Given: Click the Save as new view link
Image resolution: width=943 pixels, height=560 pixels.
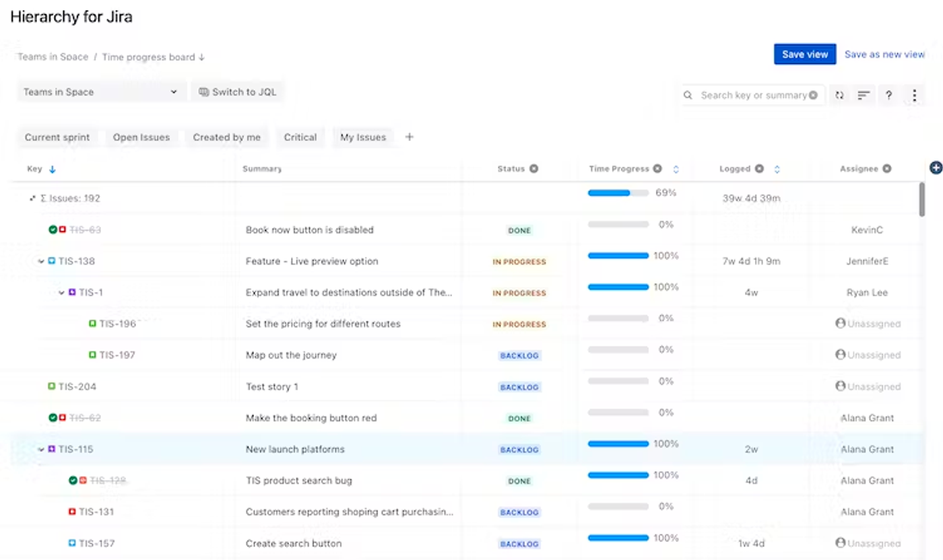Looking at the screenshot, I should click(x=884, y=55).
